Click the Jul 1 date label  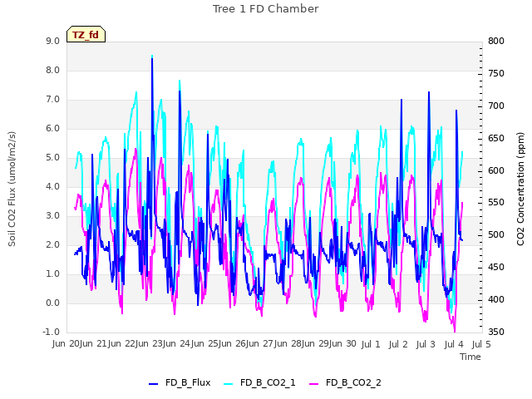tap(371, 344)
